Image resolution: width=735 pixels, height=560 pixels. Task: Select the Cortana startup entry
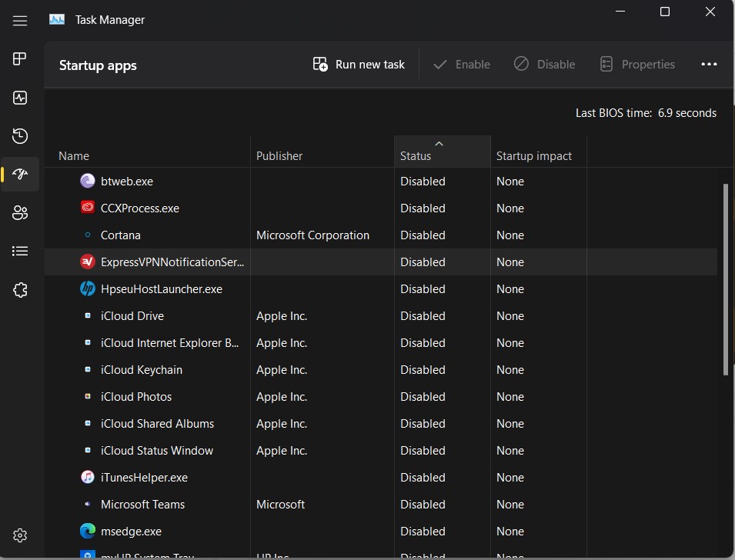click(x=121, y=235)
